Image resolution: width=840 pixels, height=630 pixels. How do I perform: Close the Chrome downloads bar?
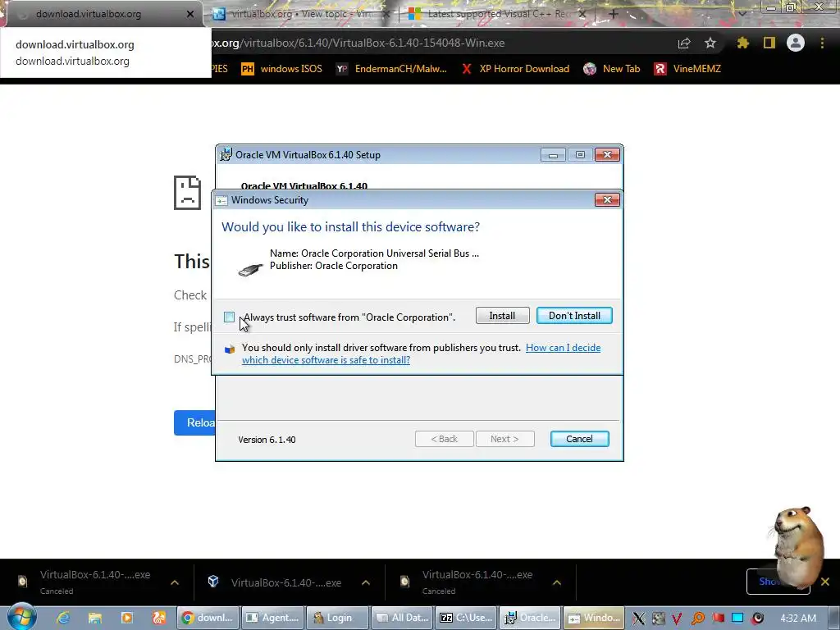click(x=825, y=582)
